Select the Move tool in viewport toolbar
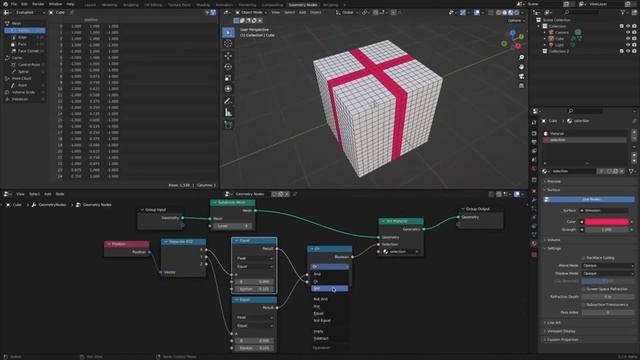 coord(228,56)
